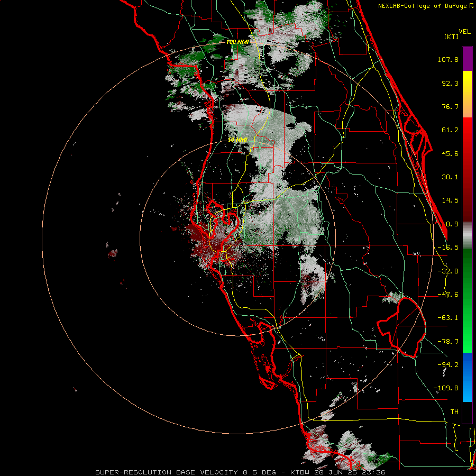The image size is (476, 476).
Task: Click the 76.7 scale value
Action: pyautogui.click(x=450, y=106)
